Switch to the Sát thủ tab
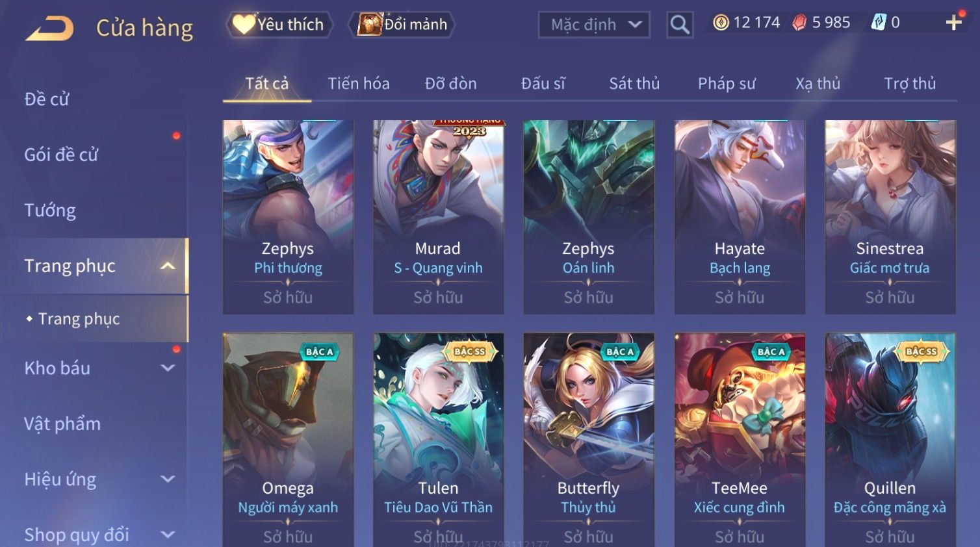The image size is (980, 547). (x=634, y=83)
